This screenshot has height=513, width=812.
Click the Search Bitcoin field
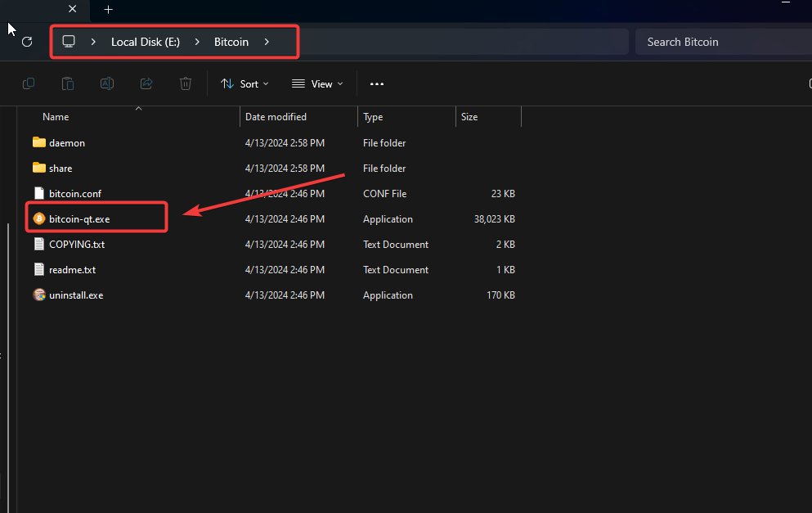coord(724,42)
